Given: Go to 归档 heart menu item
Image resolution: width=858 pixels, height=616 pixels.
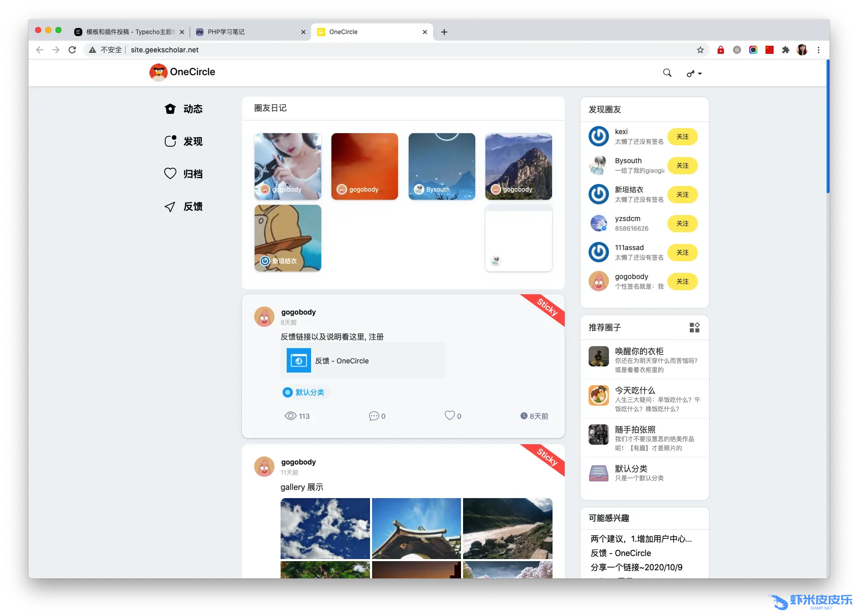Looking at the screenshot, I should click(184, 174).
